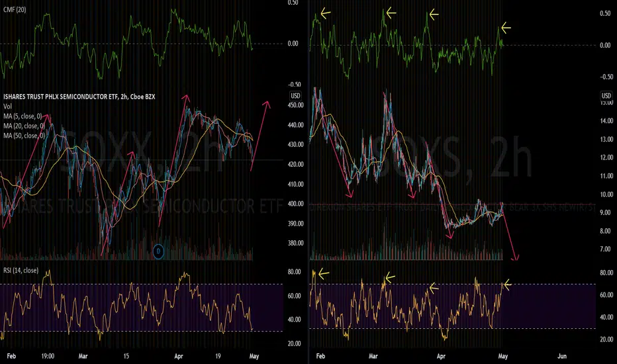This screenshot has width=617, height=364.
Task: Click the May label on SOXX time axis
Action: [x=254, y=356]
